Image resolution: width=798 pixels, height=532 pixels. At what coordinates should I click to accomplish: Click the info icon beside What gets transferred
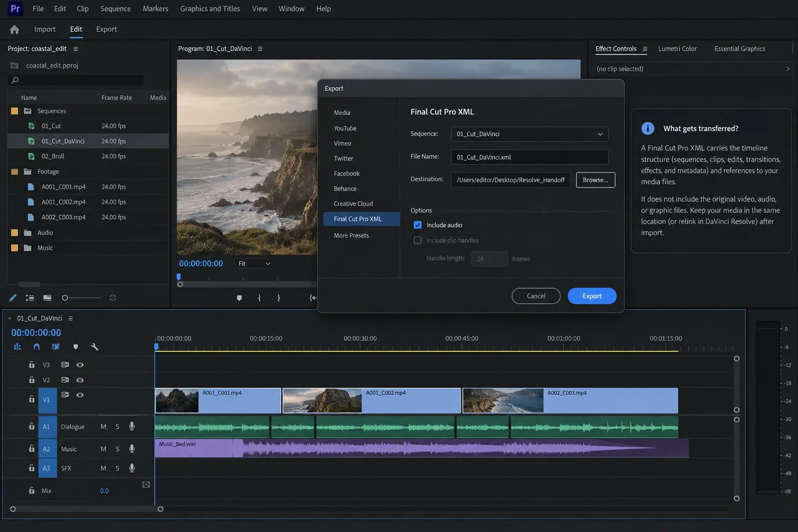648,128
